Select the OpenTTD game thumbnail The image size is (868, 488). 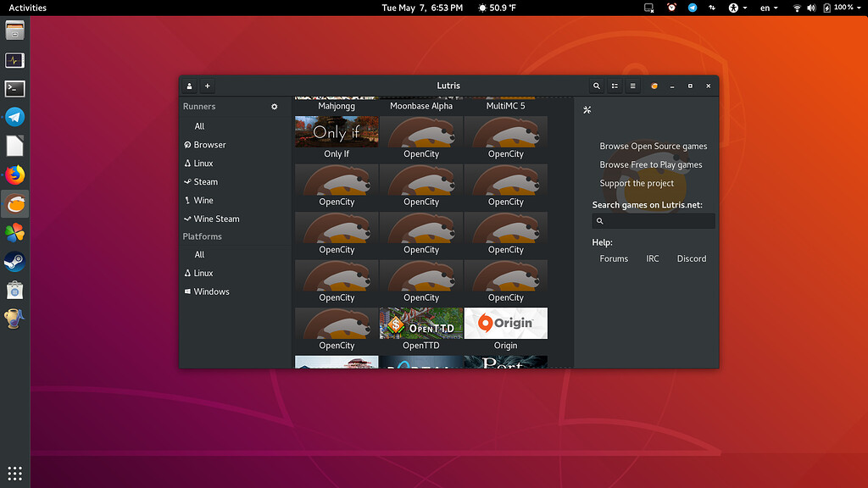pos(421,324)
